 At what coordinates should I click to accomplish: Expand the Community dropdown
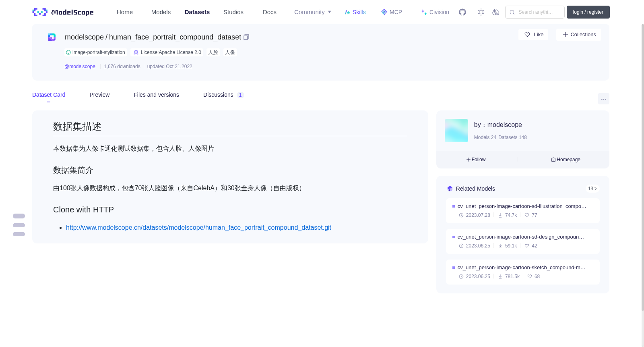tap(313, 12)
